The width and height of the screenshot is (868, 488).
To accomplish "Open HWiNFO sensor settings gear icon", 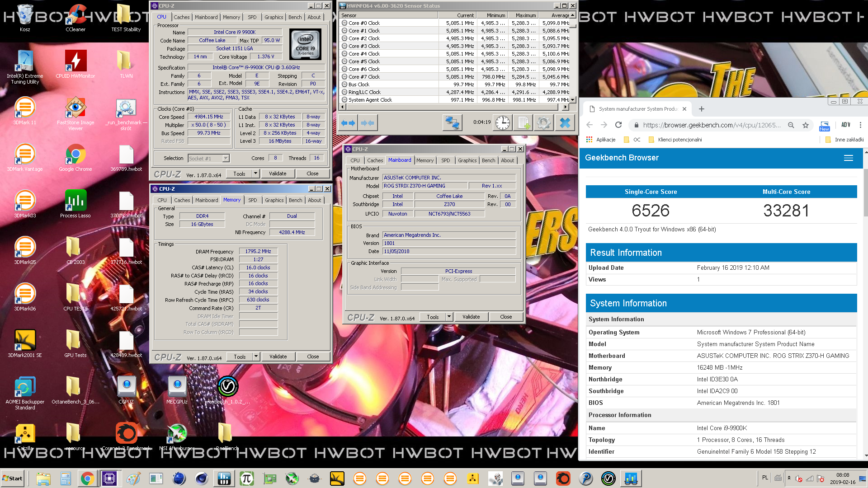I will click(544, 123).
